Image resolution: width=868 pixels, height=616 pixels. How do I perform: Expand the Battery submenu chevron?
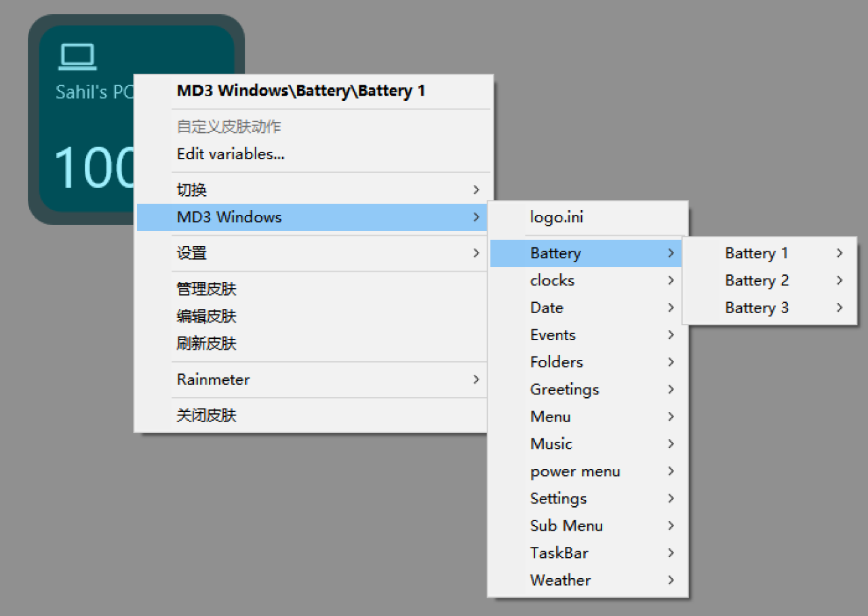[x=670, y=252]
